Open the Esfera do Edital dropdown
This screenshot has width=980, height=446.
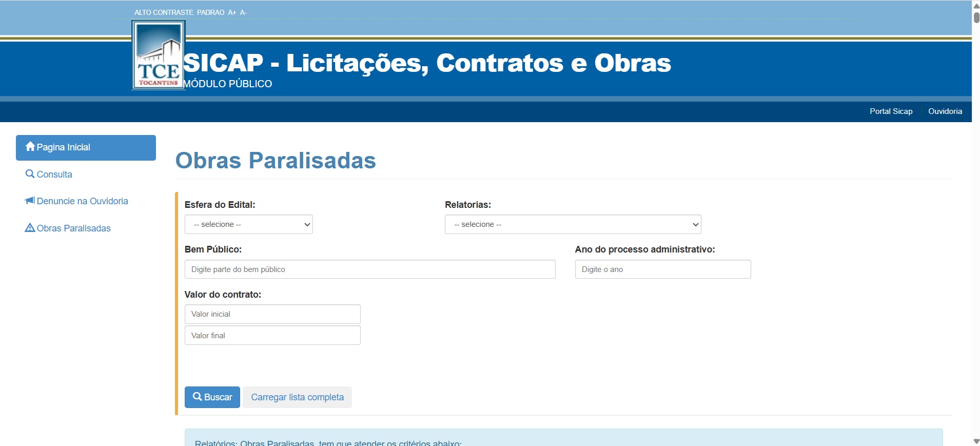click(249, 224)
